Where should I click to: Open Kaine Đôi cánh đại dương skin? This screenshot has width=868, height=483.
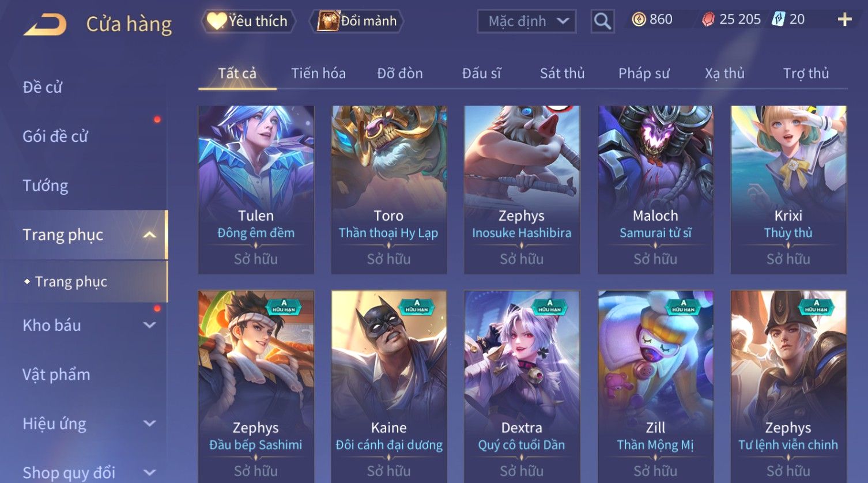[389, 386]
